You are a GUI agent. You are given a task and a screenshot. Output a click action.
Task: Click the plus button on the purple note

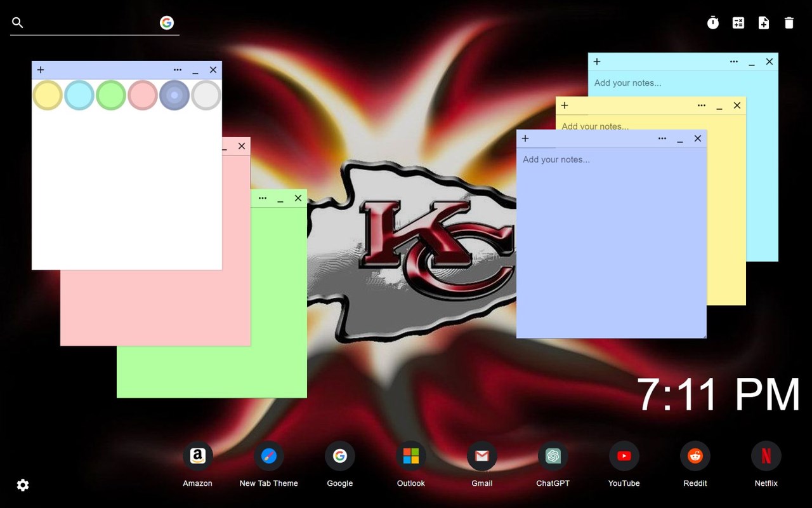525,138
